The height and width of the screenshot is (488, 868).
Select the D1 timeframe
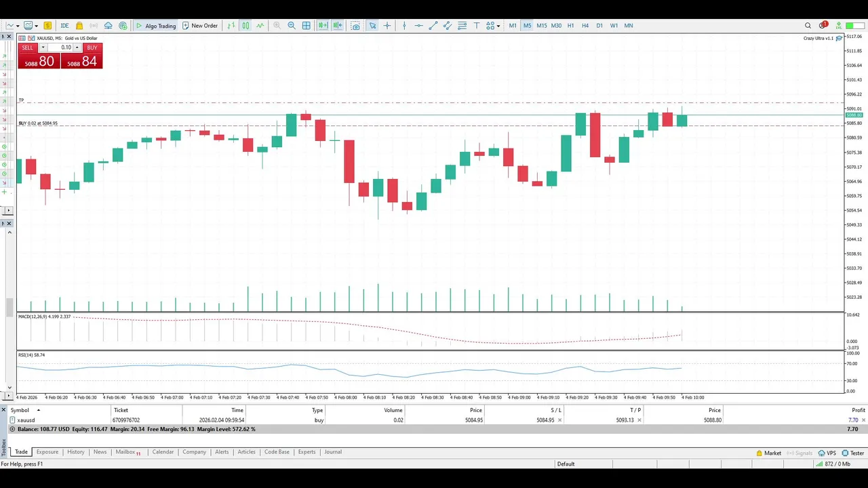599,26
